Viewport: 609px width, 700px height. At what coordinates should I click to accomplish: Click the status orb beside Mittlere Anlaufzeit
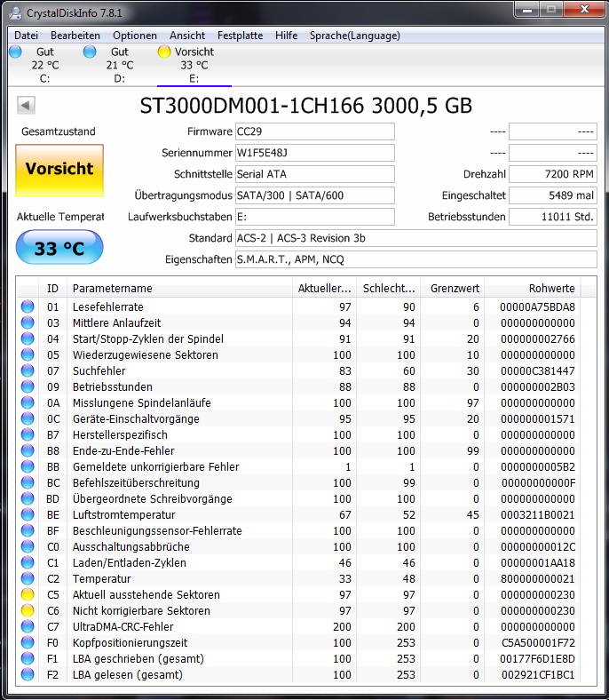[28, 322]
